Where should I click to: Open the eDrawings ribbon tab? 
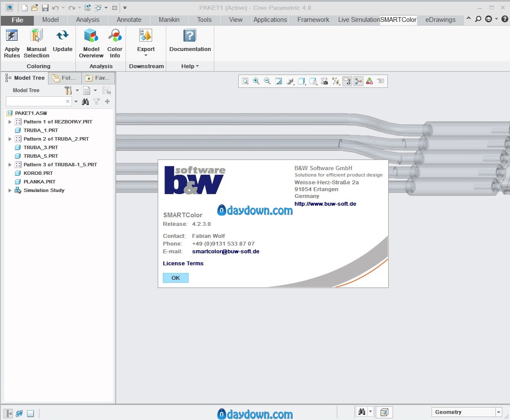pyautogui.click(x=440, y=20)
